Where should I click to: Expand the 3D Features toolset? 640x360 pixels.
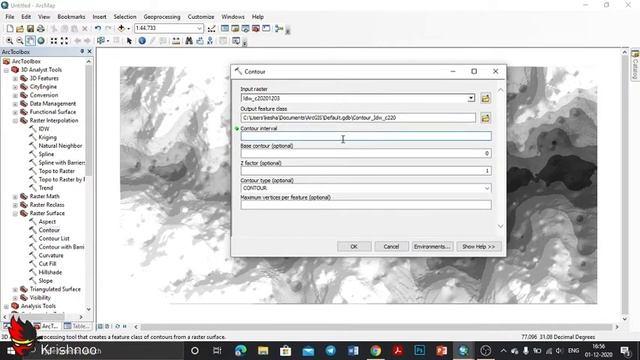coord(15,78)
